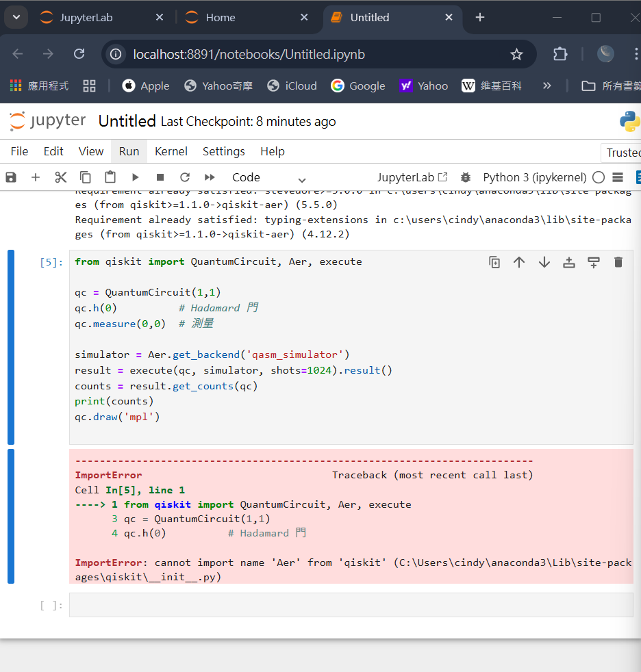View site information icon in address bar

[116, 55]
